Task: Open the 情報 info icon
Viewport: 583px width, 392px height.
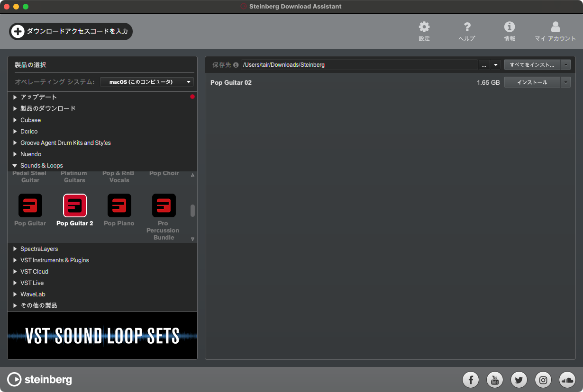Action: [510, 27]
